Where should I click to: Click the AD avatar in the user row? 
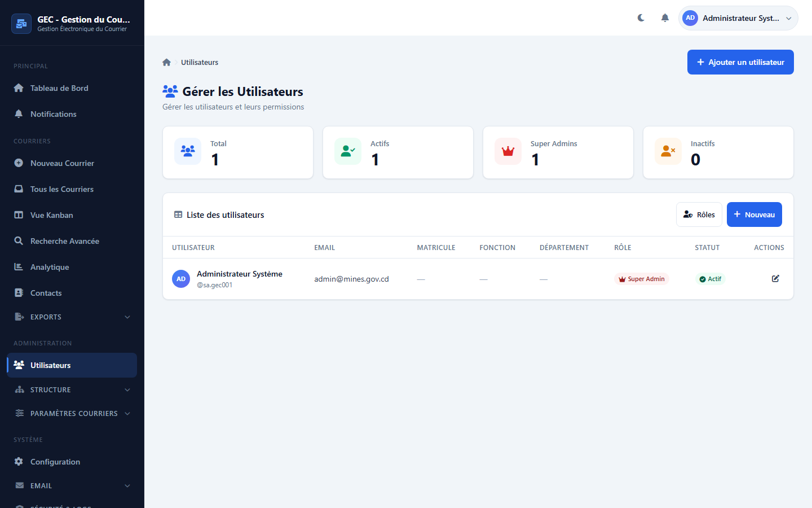click(x=181, y=279)
